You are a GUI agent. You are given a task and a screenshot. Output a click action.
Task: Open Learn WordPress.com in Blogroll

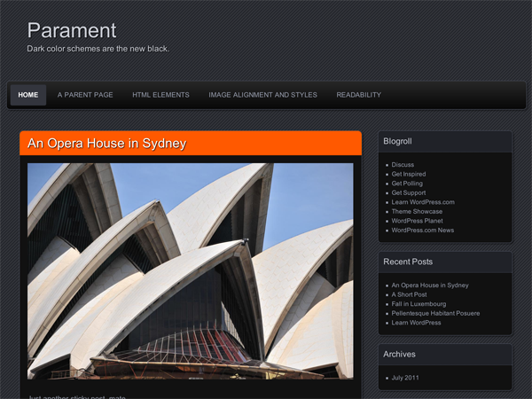pyautogui.click(x=423, y=202)
